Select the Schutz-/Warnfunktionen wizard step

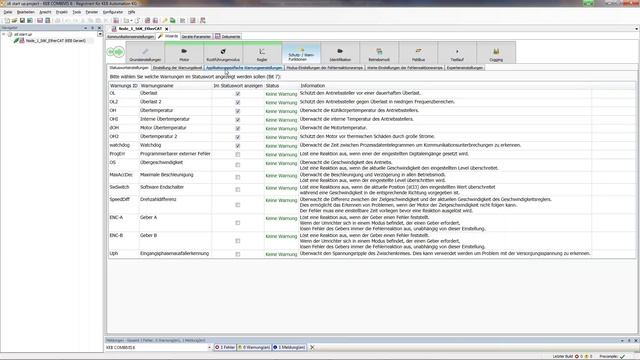click(x=301, y=53)
